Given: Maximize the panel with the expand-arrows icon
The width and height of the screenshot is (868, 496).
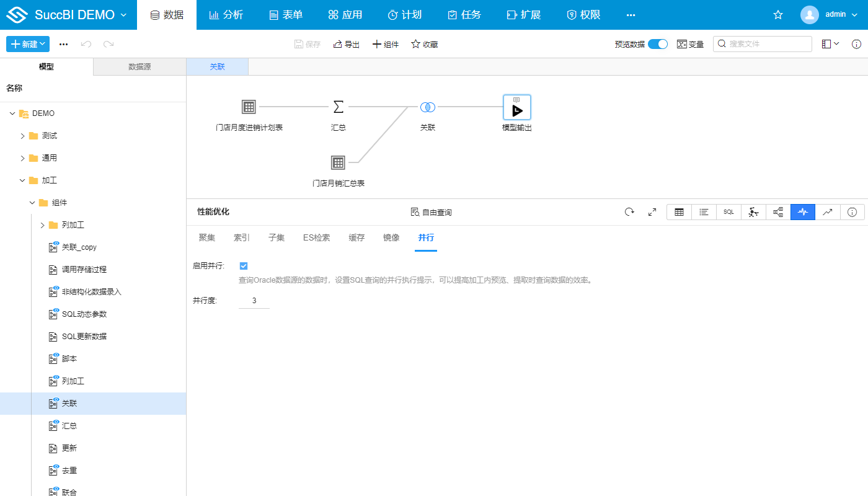Looking at the screenshot, I should 652,212.
